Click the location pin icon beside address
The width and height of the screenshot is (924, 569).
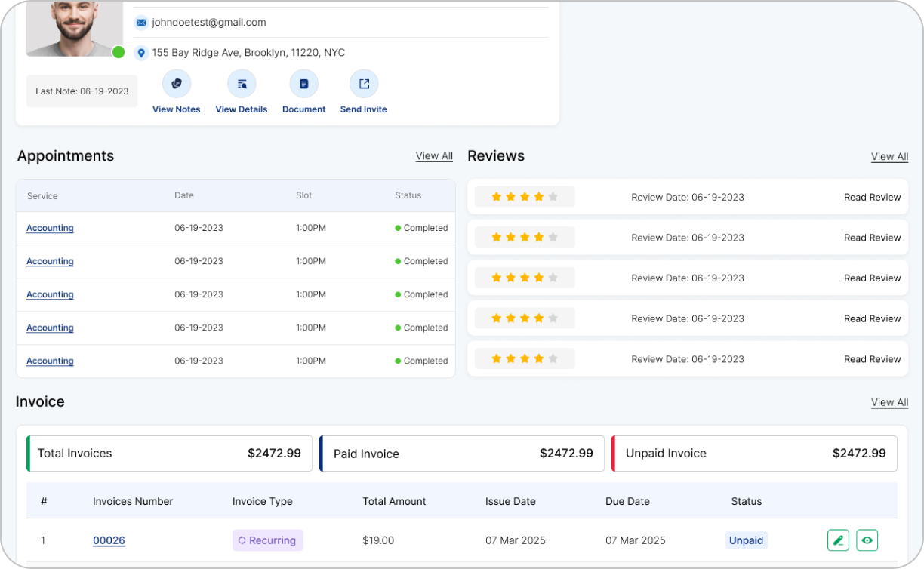(x=141, y=53)
